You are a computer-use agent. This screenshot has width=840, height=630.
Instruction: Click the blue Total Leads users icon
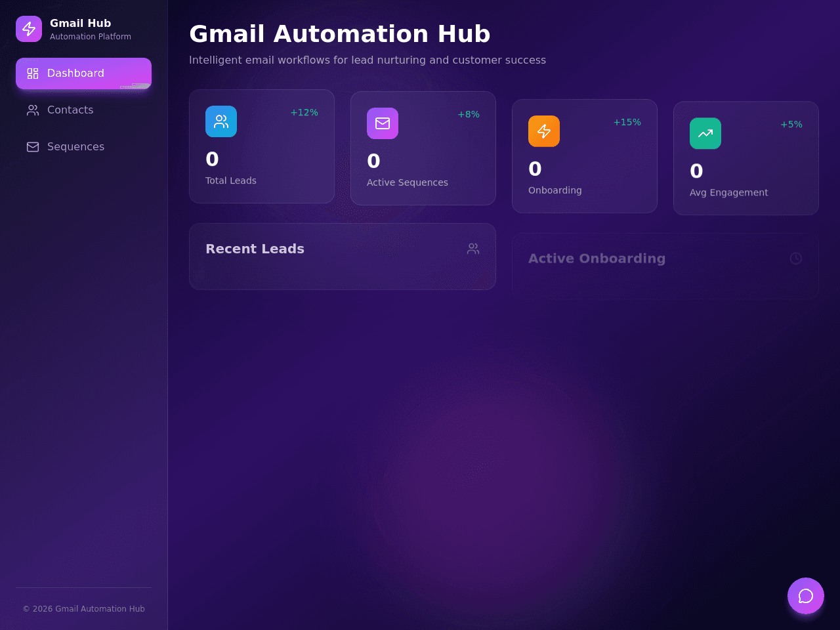coord(221,121)
